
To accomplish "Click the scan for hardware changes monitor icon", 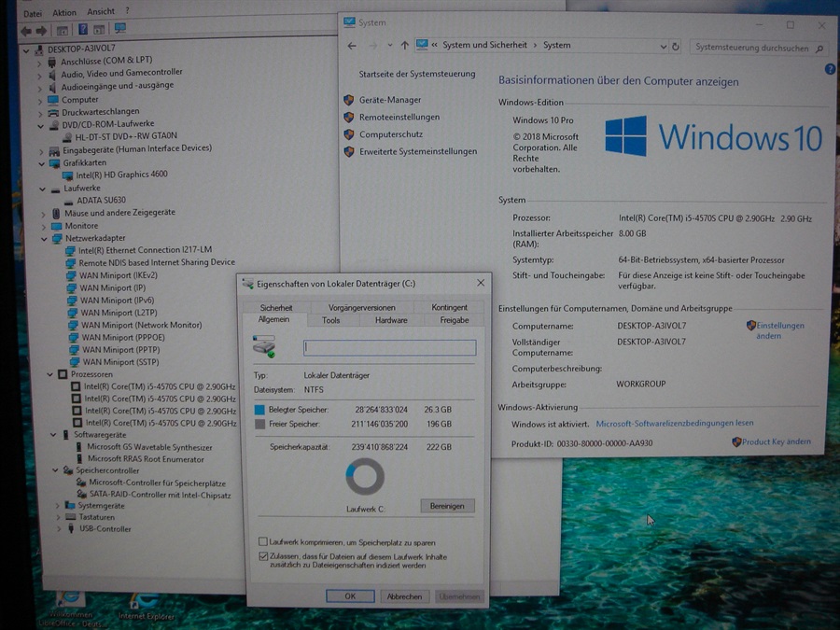I will pyautogui.click(x=120, y=28).
